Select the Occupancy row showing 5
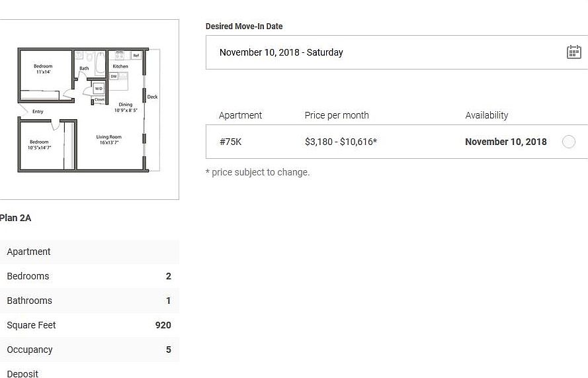588x378 pixels. click(x=88, y=350)
